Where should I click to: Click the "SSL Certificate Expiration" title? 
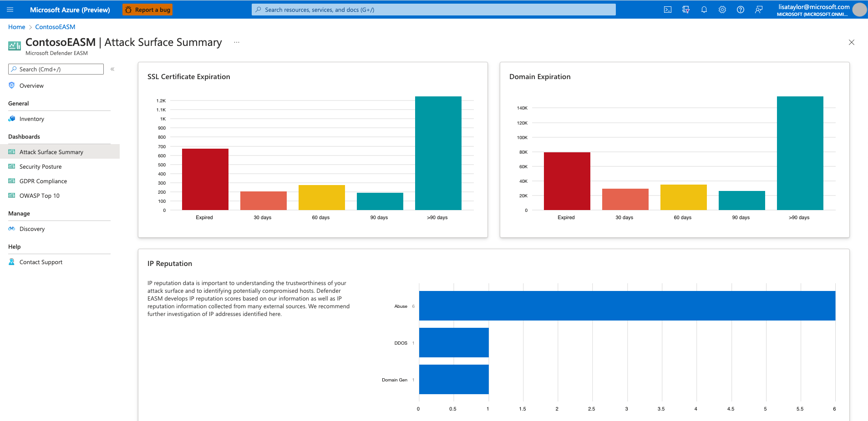[189, 76]
